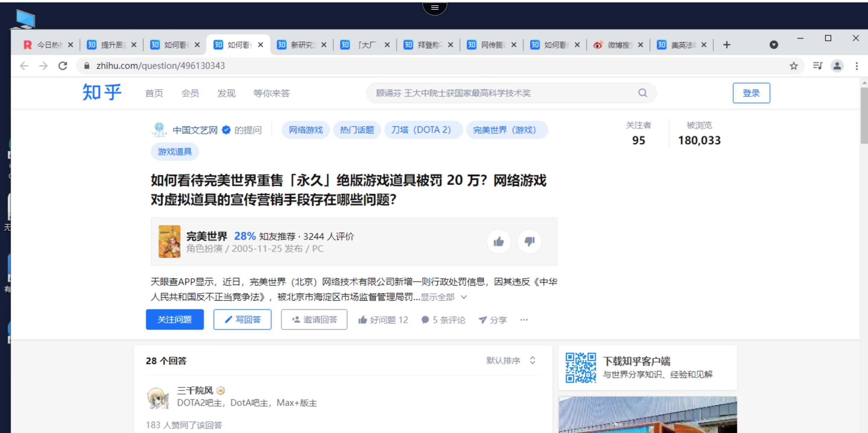The height and width of the screenshot is (433, 868).
Task: Open the 刀塔（DOTA 2）topic tag
Action: click(x=423, y=130)
